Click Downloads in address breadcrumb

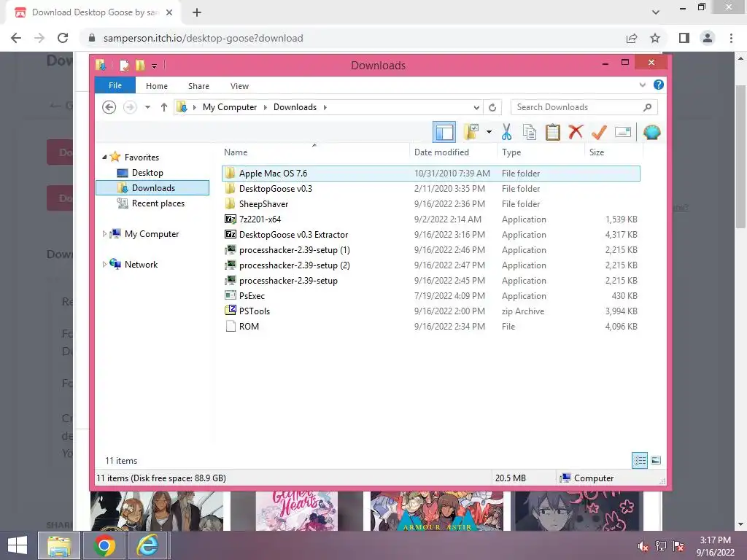coord(295,107)
